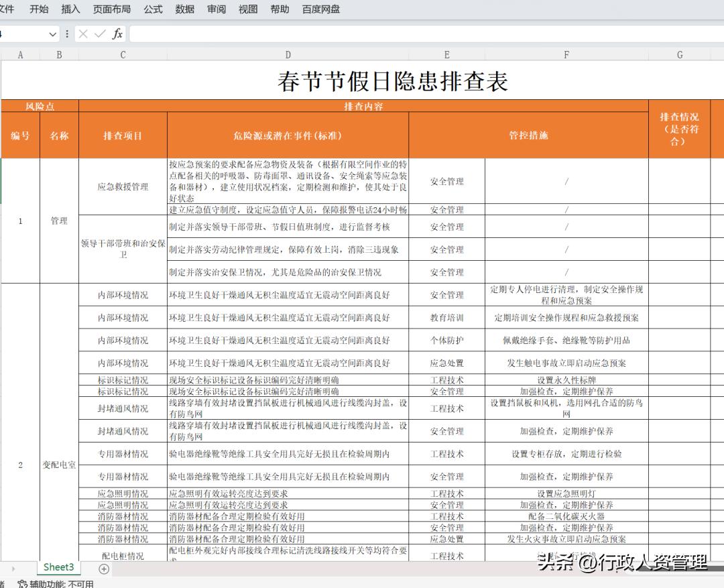Viewport: 724px width, 588px height.
Task: Click the cancel (X) icon in formula bar
Action: coord(83,34)
